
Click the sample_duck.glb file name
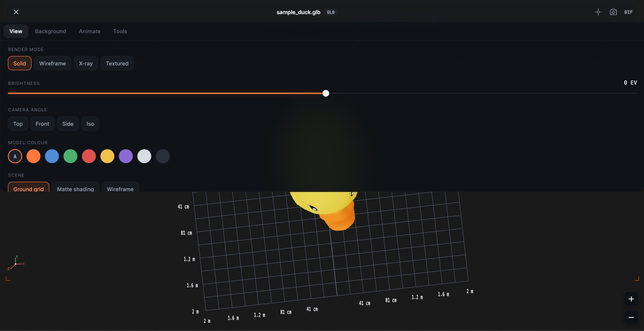pyautogui.click(x=298, y=12)
